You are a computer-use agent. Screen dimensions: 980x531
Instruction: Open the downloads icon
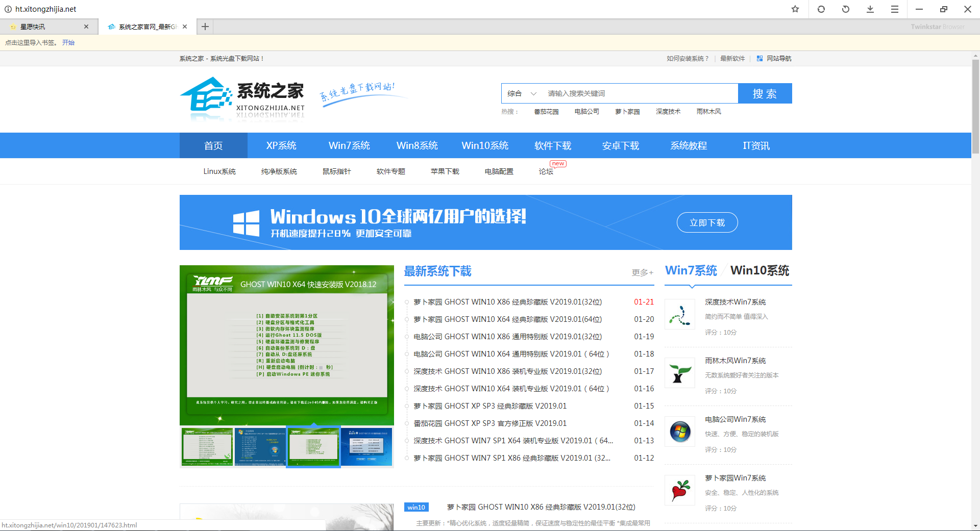click(x=870, y=9)
